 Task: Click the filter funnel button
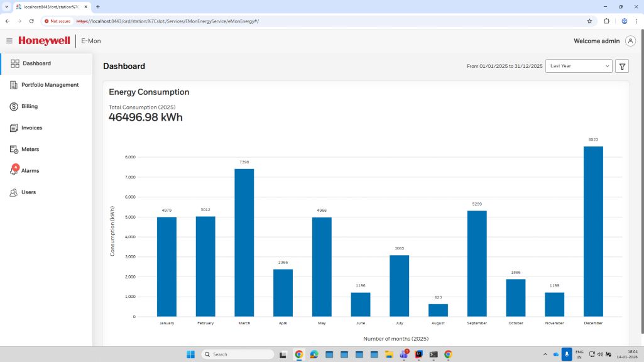[x=622, y=66]
